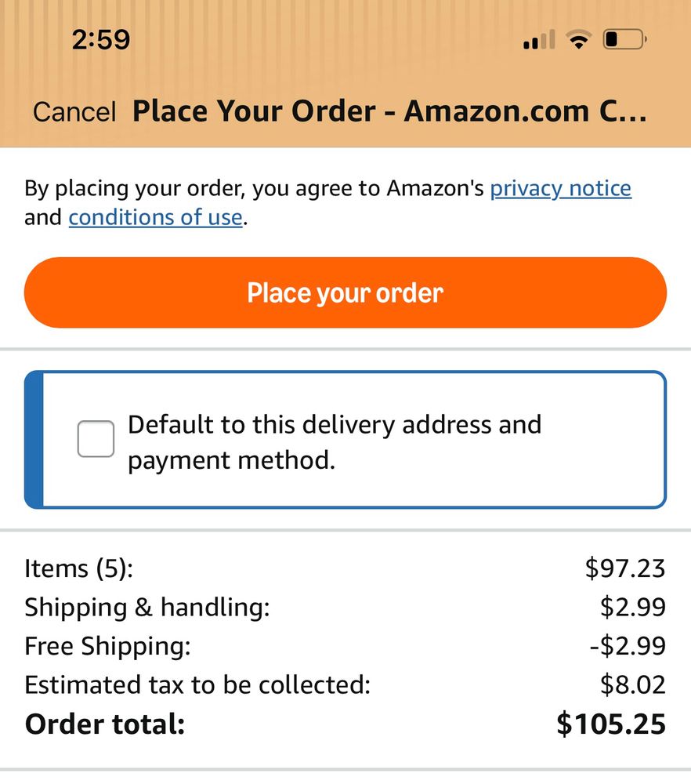The height and width of the screenshot is (784, 691).
Task: Tap the Place Your Order page title
Action: 389,111
